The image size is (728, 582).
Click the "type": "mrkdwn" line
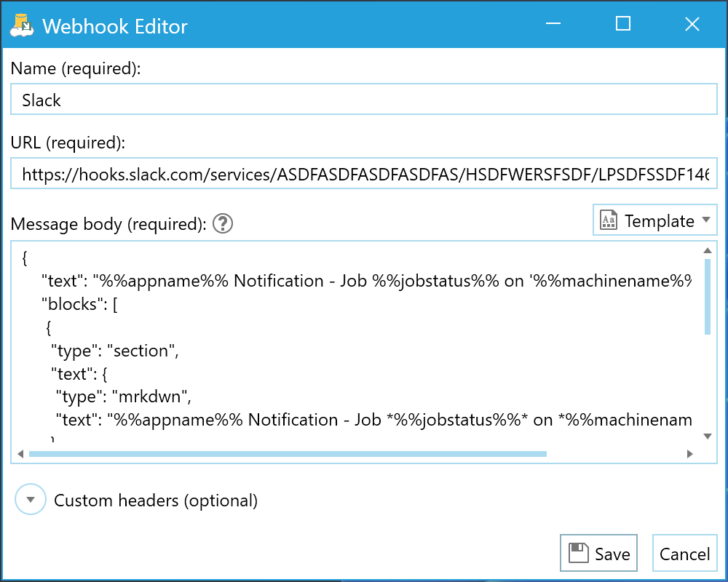coord(124,396)
